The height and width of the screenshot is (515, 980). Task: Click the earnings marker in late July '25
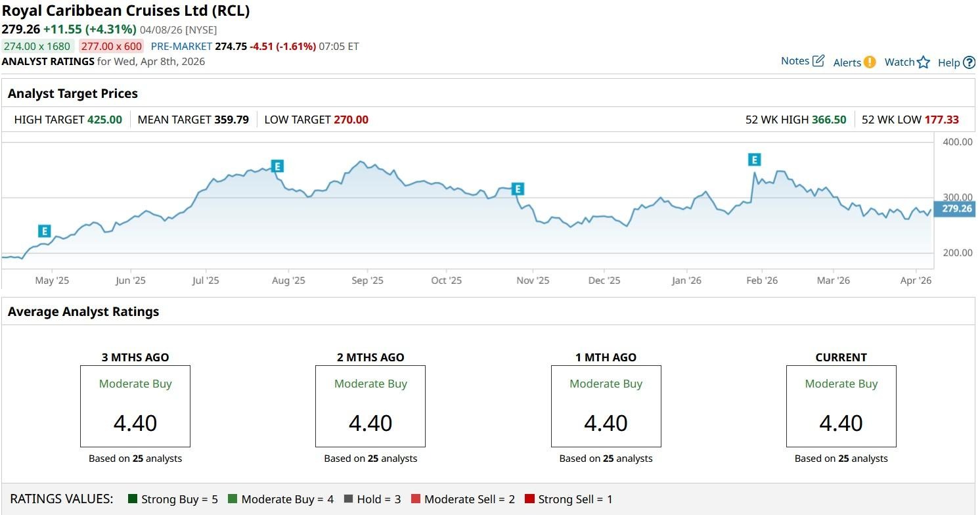[278, 166]
